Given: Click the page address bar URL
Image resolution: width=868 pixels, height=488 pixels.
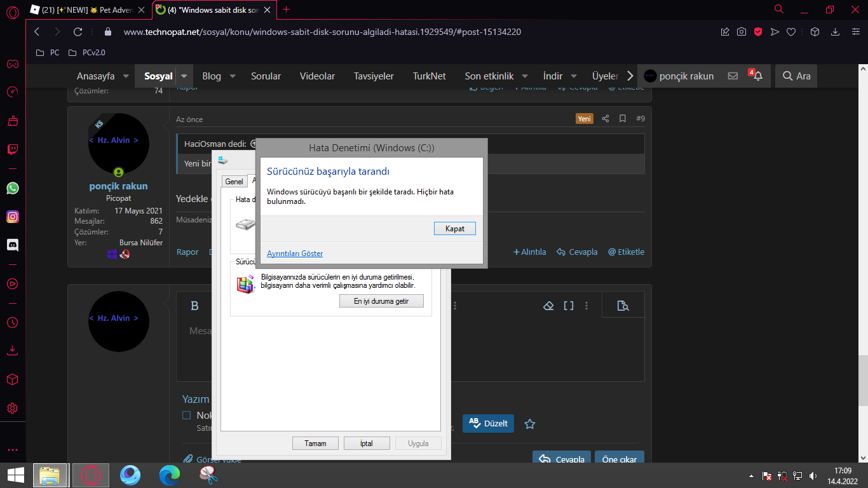Looking at the screenshot, I should pyautogui.click(x=322, y=31).
